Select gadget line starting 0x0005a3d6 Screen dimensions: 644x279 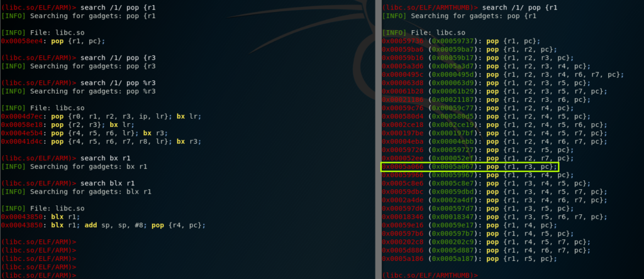tap(486, 66)
